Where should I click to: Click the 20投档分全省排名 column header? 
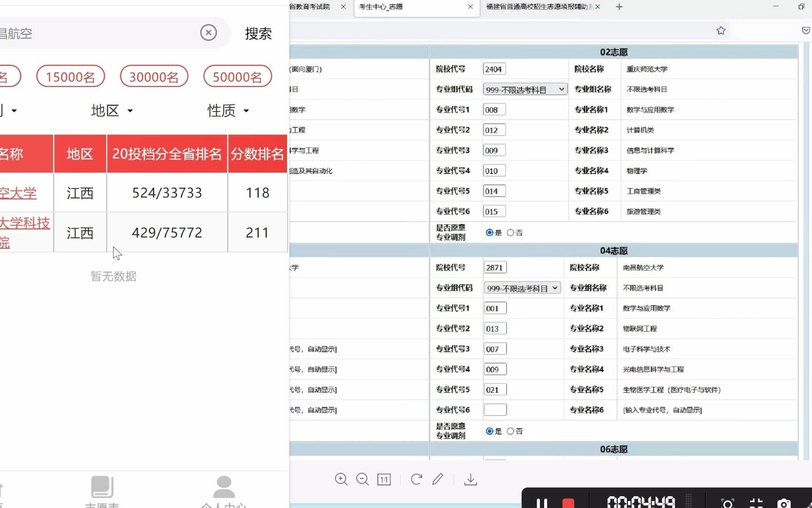(x=167, y=154)
